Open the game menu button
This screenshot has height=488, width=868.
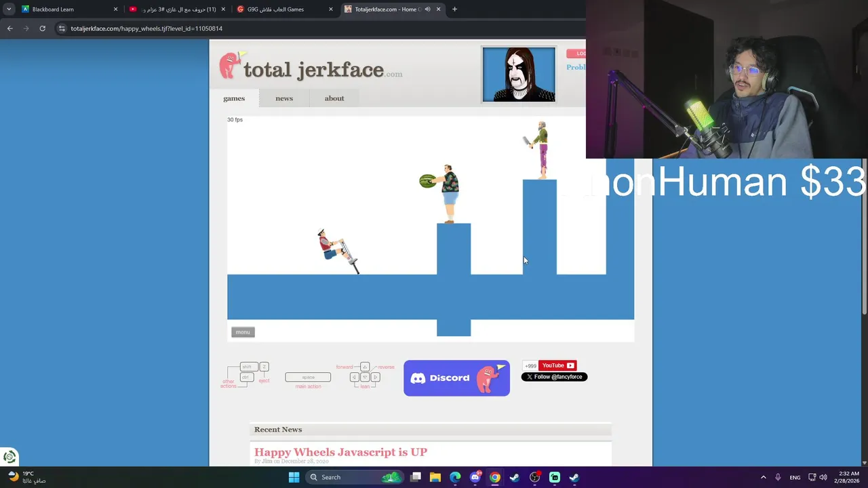pyautogui.click(x=243, y=332)
